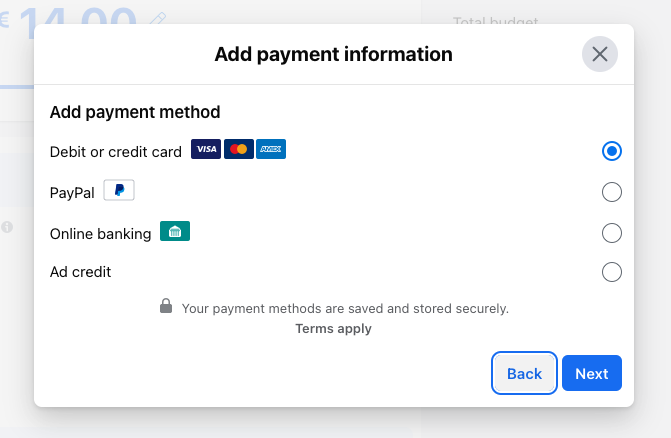671x438 pixels.
Task: Click the Visa card icon
Action: pos(206,149)
